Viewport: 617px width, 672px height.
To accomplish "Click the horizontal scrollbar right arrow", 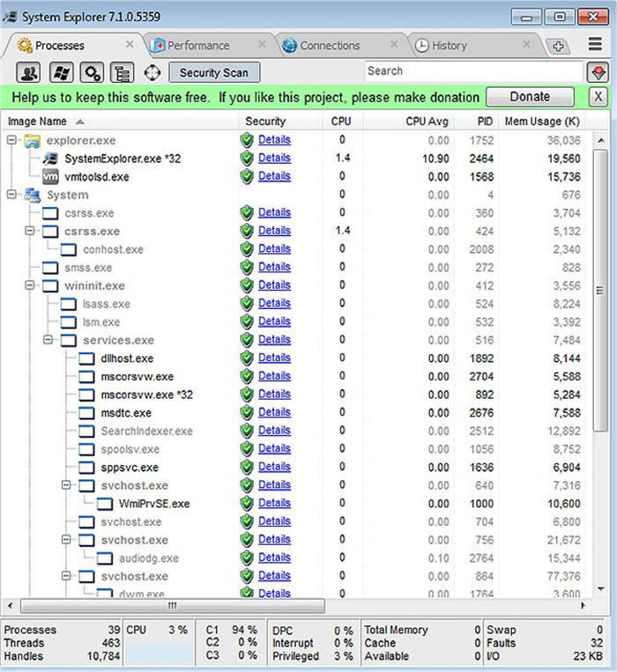I will [x=583, y=606].
